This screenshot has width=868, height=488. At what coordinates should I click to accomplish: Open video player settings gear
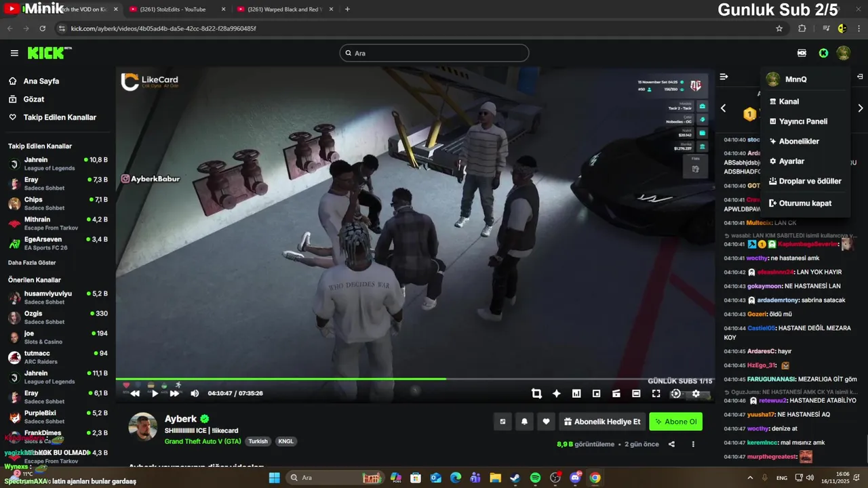(696, 393)
